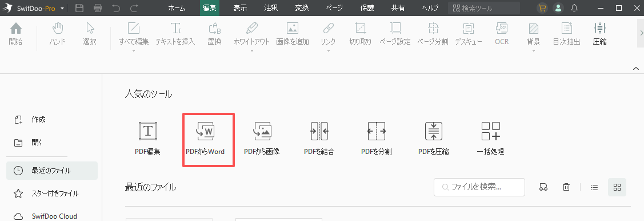Select the ページ tab
644x221 pixels.
(x=334, y=8)
